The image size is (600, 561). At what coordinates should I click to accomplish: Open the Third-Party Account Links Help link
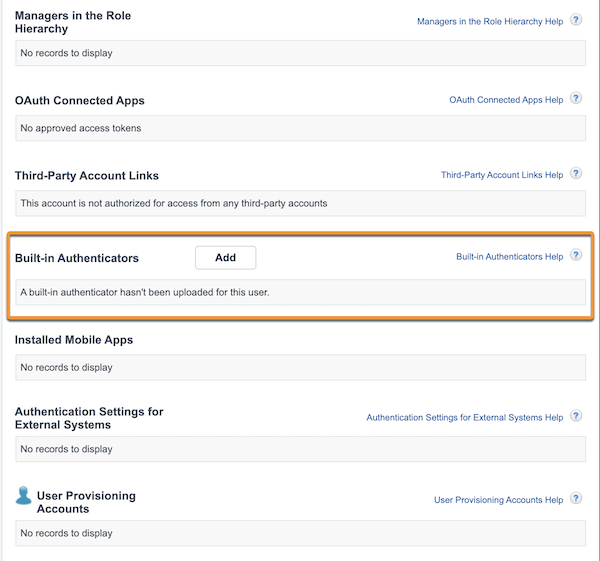click(x=502, y=175)
